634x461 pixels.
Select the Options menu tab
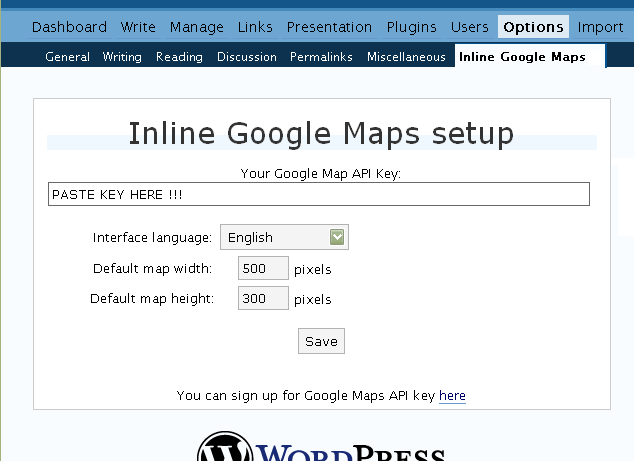click(533, 27)
